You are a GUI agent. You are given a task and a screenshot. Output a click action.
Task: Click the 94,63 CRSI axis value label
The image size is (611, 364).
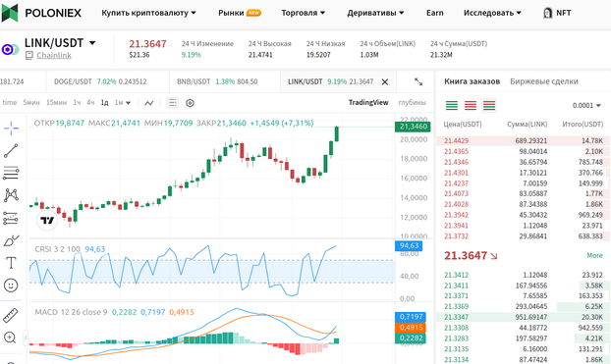(x=409, y=245)
